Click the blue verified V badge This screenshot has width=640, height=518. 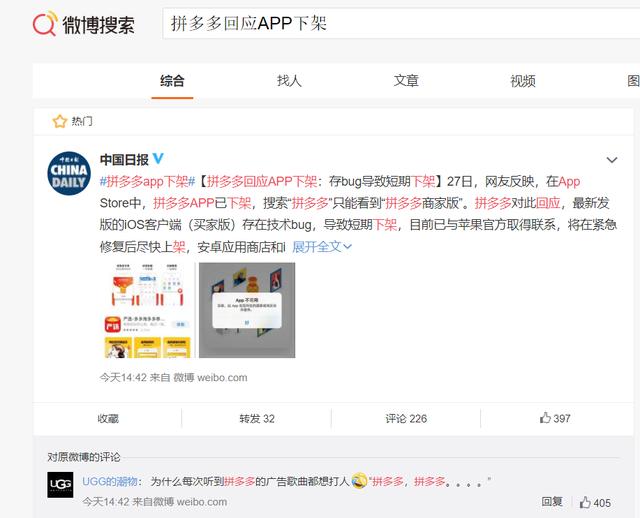[158, 158]
